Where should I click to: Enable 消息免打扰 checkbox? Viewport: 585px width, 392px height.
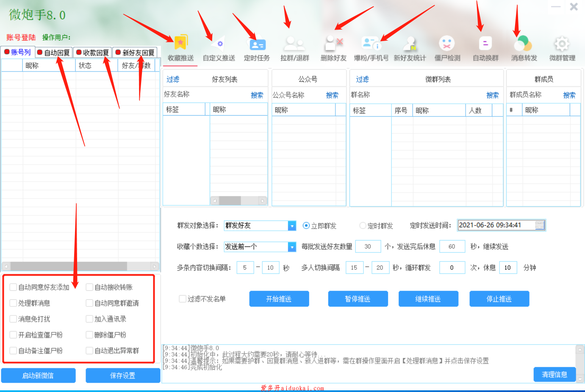pyautogui.click(x=13, y=319)
